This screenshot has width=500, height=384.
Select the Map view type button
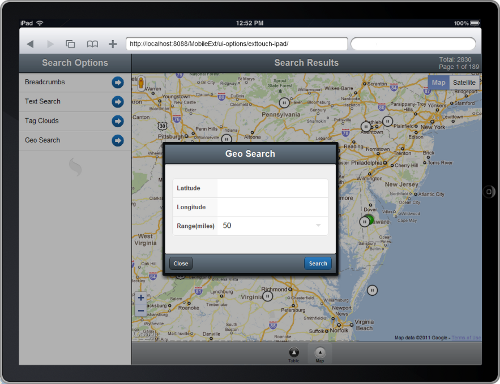pyautogui.click(x=438, y=83)
